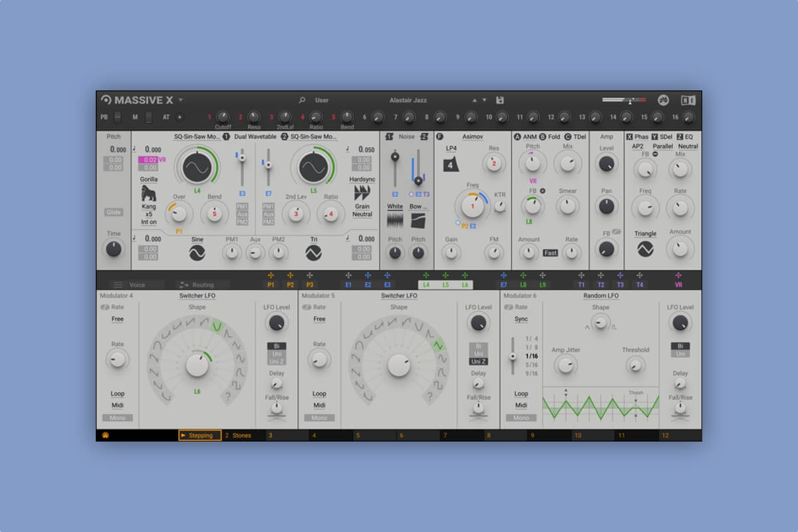The image size is (798, 532).
Task: Open the MASSIVE X dropdown arrow
Action: 180,100
